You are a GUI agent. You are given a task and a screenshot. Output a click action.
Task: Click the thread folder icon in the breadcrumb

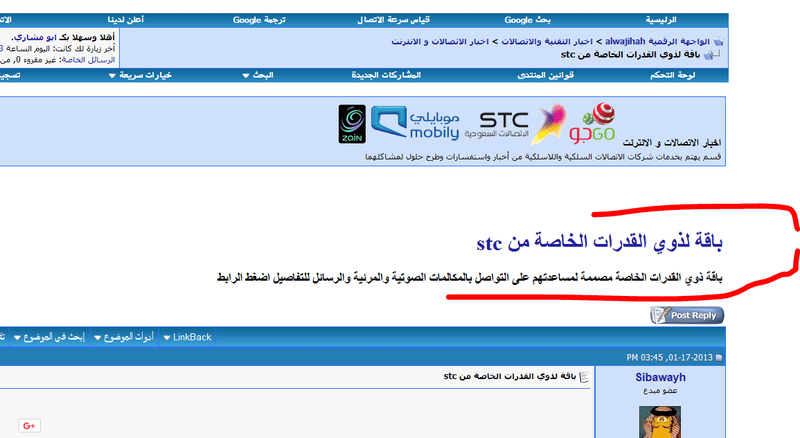point(708,55)
